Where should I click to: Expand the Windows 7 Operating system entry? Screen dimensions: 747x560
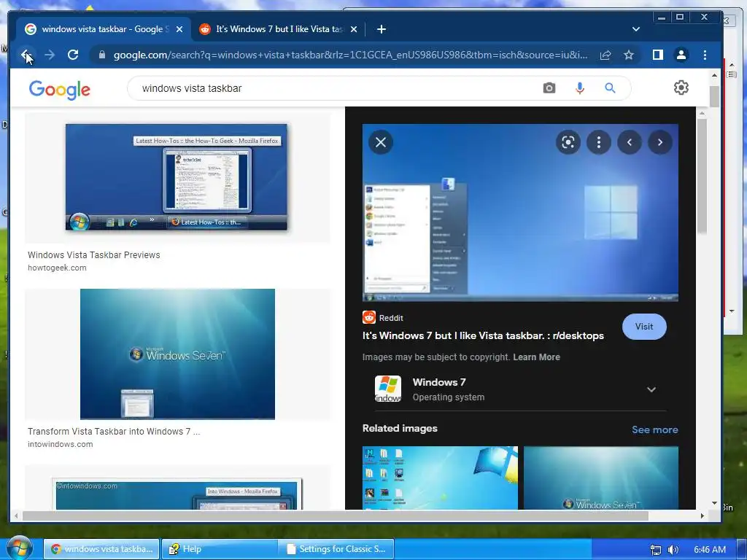520,389
